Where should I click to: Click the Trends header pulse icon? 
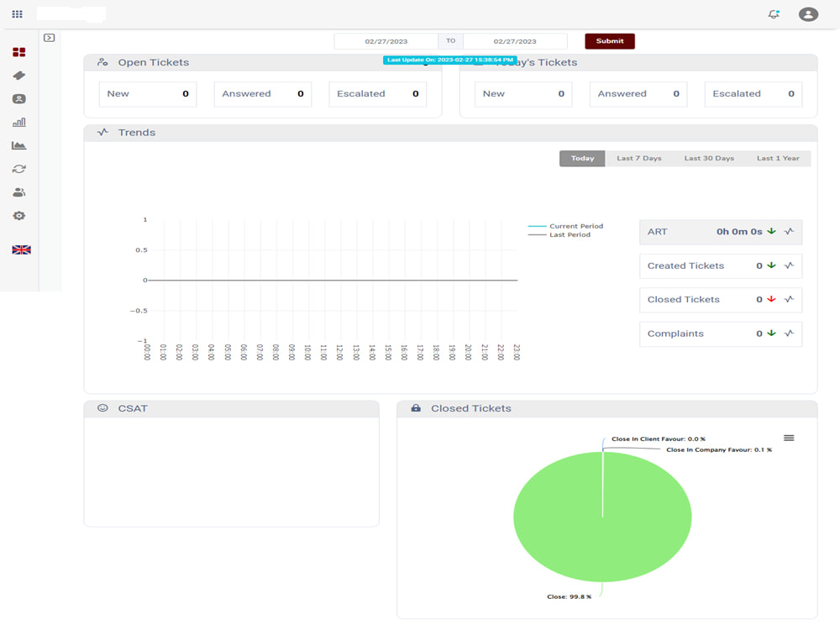[102, 133]
